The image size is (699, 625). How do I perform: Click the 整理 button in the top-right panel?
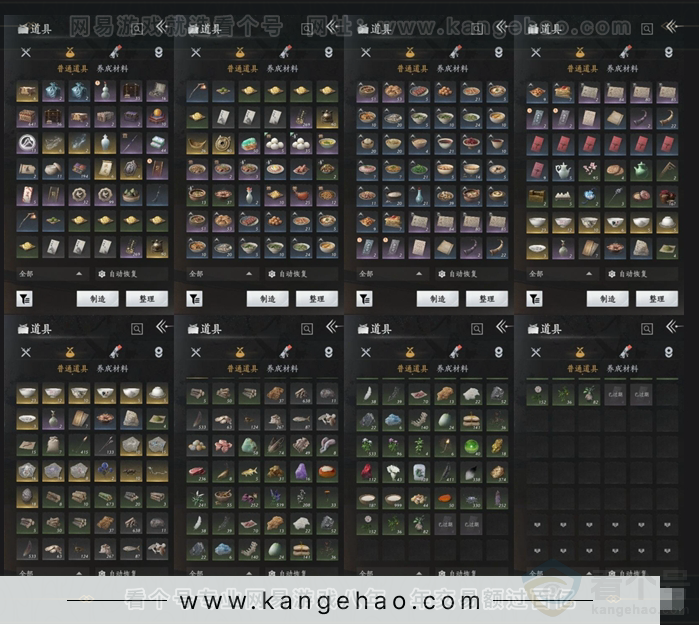pyautogui.click(x=657, y=299)
